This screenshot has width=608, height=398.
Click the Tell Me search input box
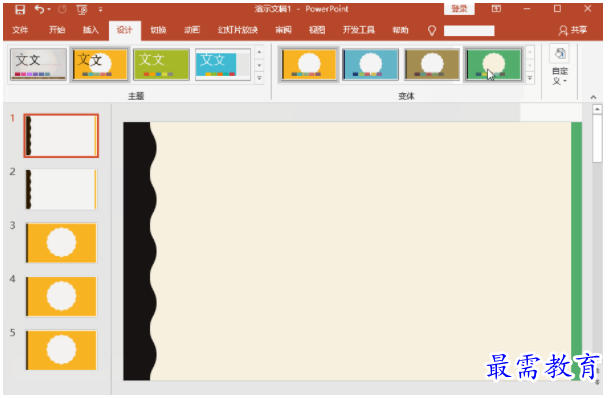pyautogui.click(x=469, y=31)
